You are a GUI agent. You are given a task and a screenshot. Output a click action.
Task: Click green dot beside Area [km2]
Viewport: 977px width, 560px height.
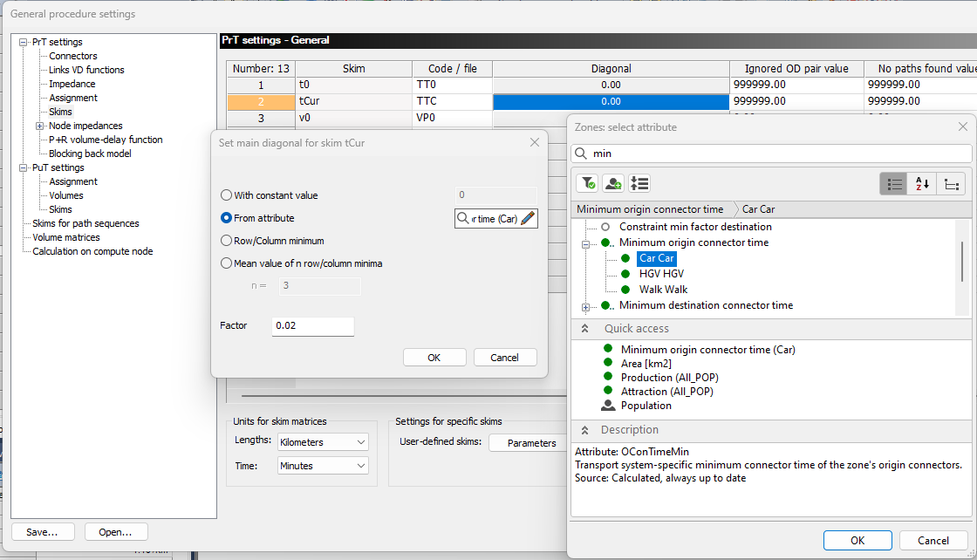click(x=608, y=363)
